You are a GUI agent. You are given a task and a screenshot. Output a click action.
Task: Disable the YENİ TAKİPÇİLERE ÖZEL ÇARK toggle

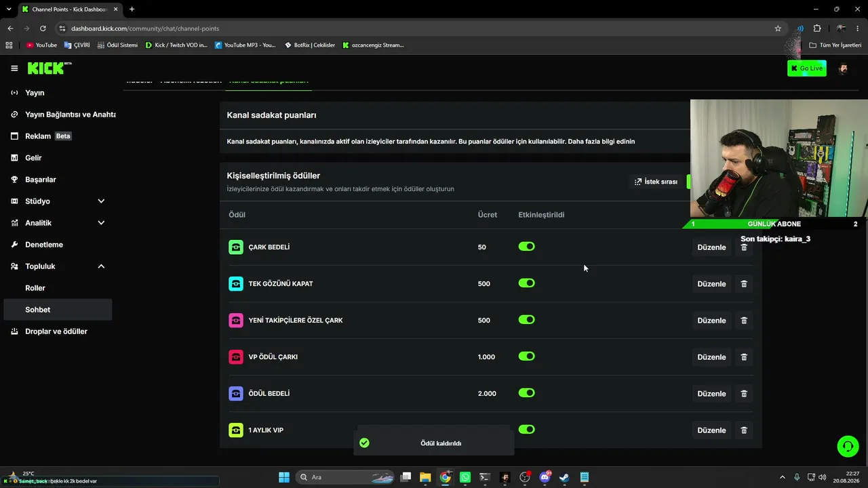pos(527,320)
